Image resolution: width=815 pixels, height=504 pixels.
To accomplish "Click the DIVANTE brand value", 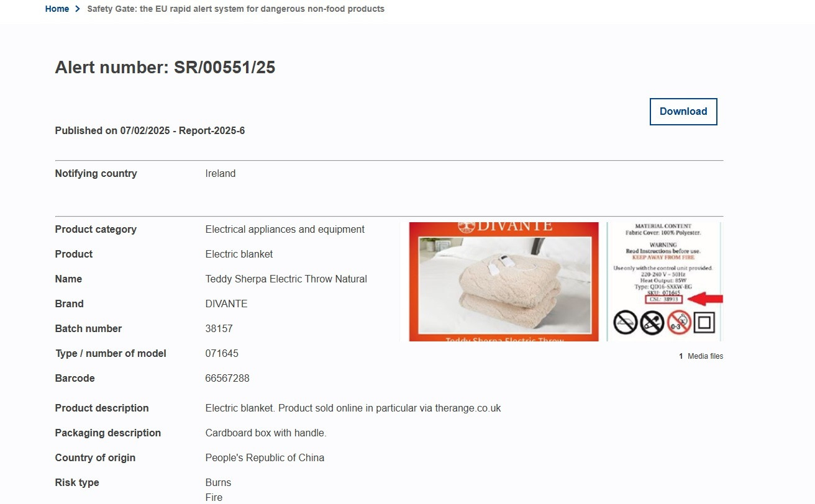I will (227, 304).
